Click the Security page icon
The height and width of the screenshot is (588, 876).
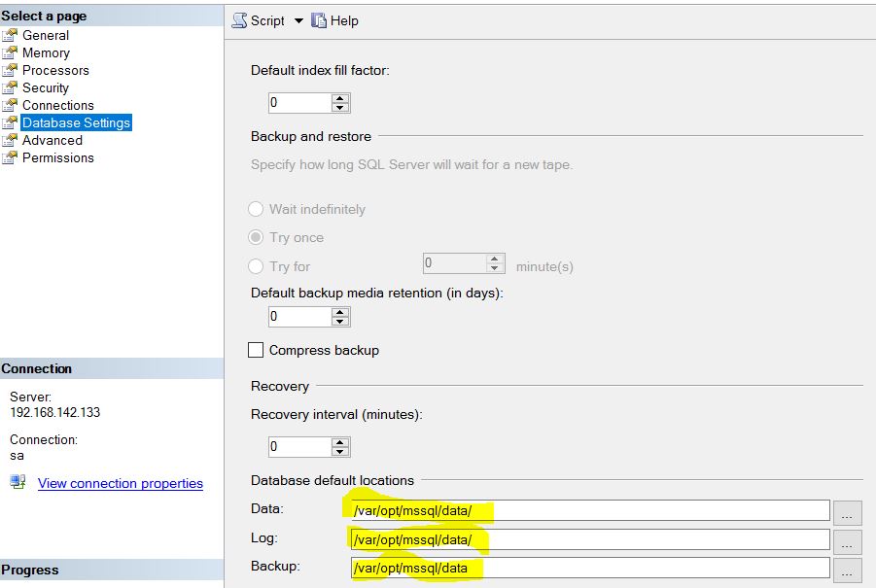click(11, 87)
